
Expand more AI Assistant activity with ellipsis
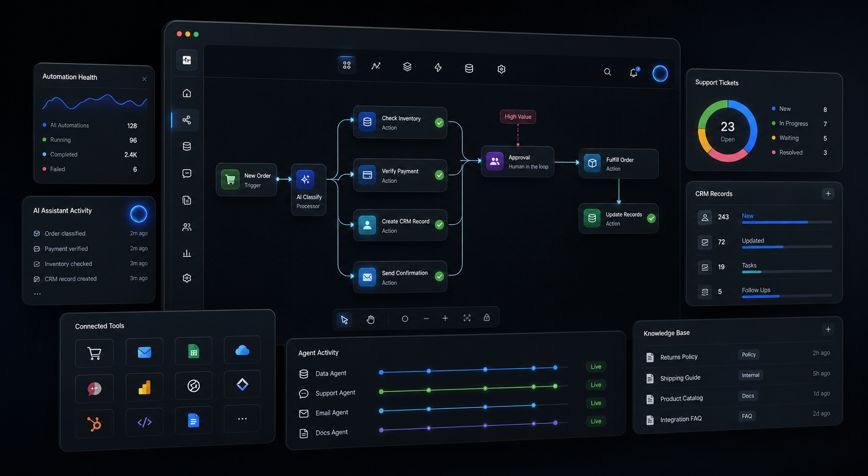point(37,294)
